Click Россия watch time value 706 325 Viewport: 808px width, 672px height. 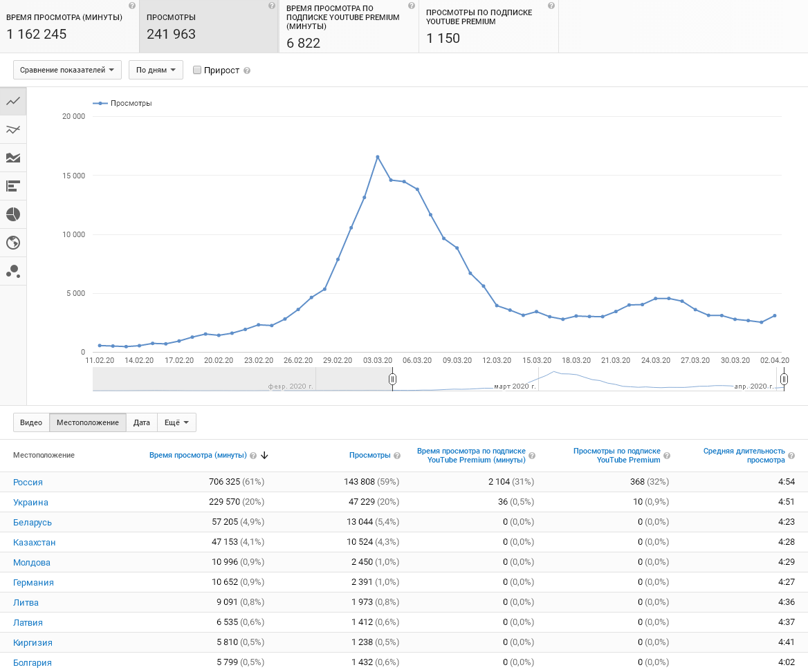224,481
